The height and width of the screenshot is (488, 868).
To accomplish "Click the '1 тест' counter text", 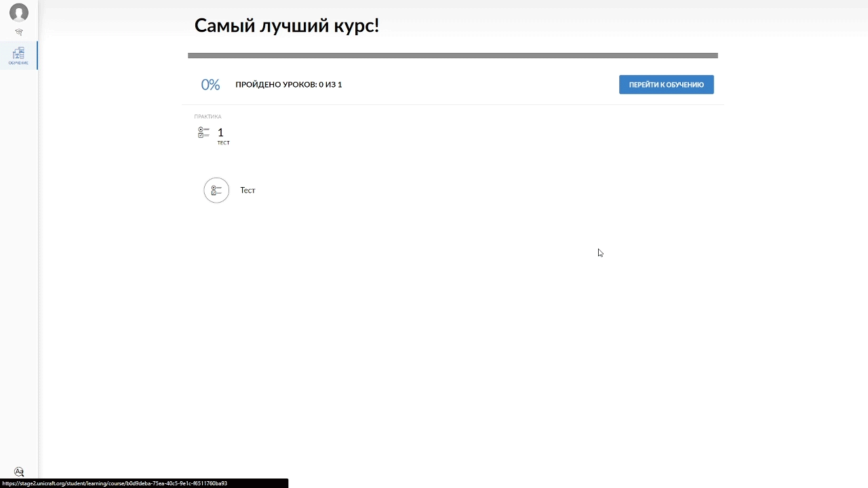I will tap(222, 136).
